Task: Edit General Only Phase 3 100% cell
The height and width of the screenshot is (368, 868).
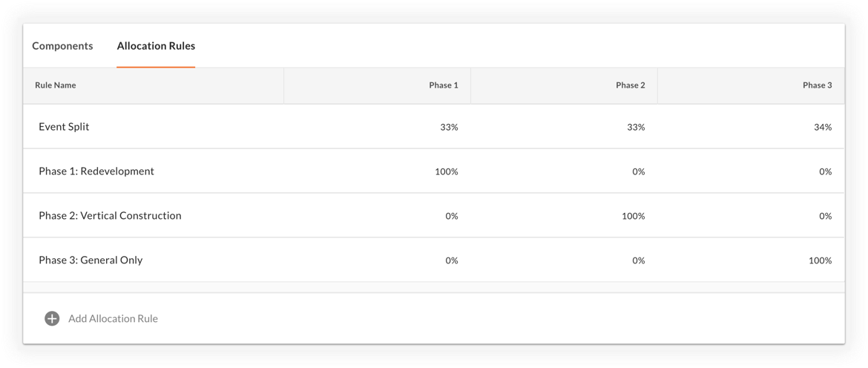Action: tap(820, 261)
